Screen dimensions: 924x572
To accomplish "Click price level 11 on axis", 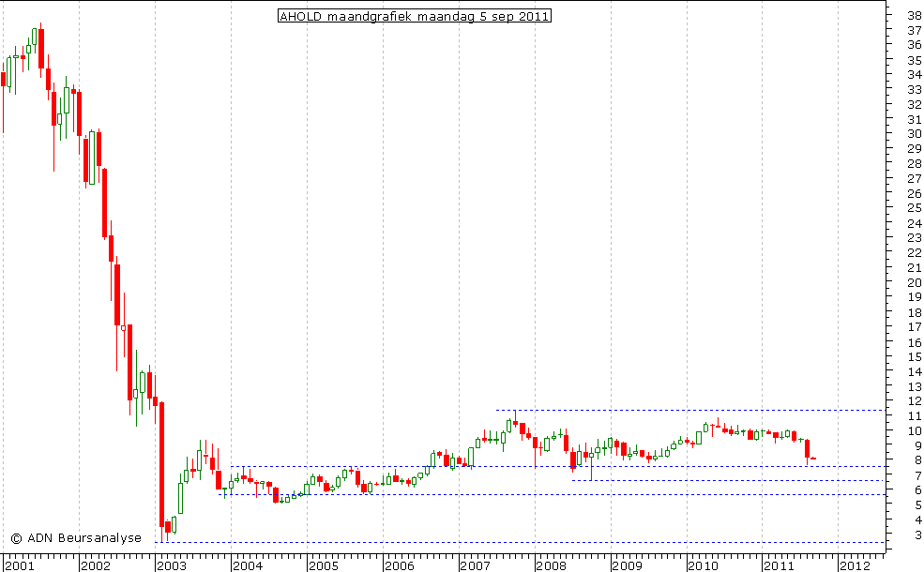I will [915, 416].
